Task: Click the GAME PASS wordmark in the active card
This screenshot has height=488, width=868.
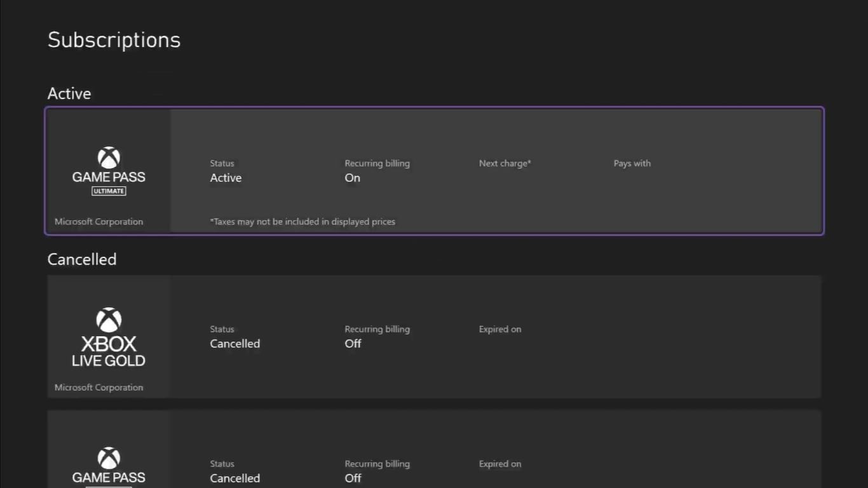Action: (x=109, y=177)
